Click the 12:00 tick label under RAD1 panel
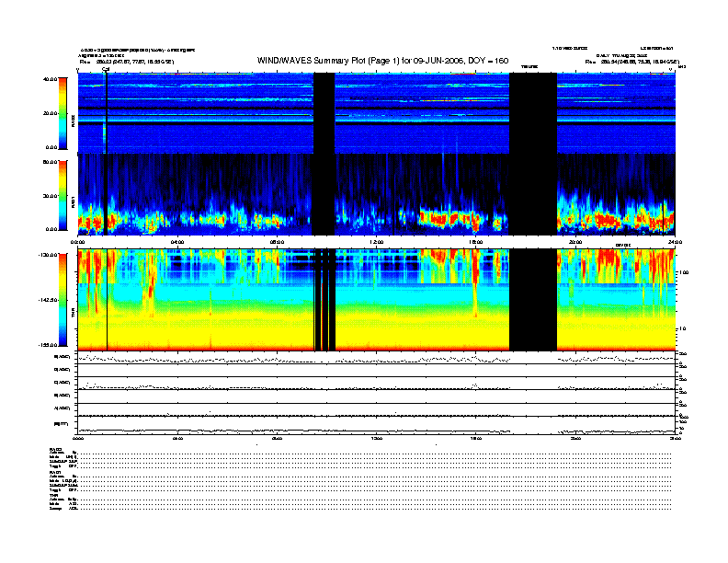Viewport: 728px width, 563px height. 377,242
